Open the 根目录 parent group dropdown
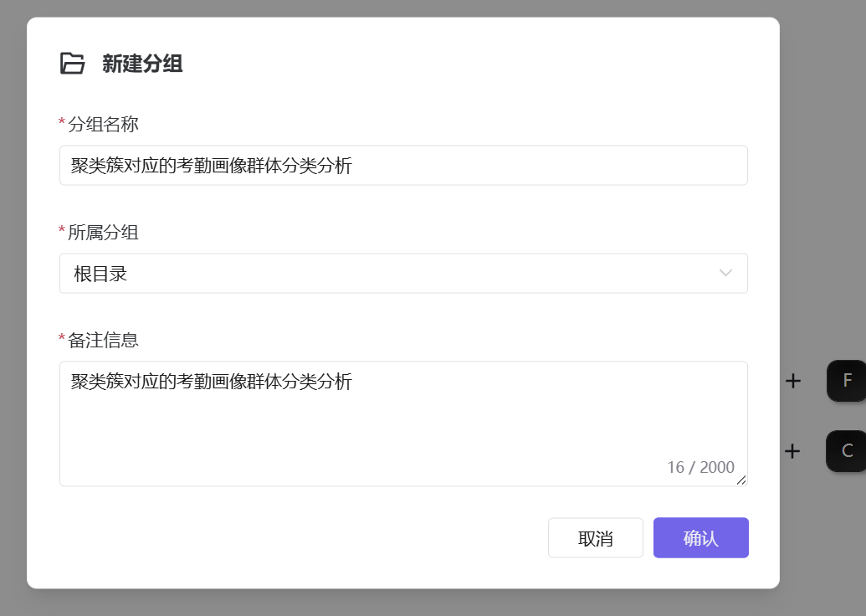866x616 pixels. click(x=404, y=274)
